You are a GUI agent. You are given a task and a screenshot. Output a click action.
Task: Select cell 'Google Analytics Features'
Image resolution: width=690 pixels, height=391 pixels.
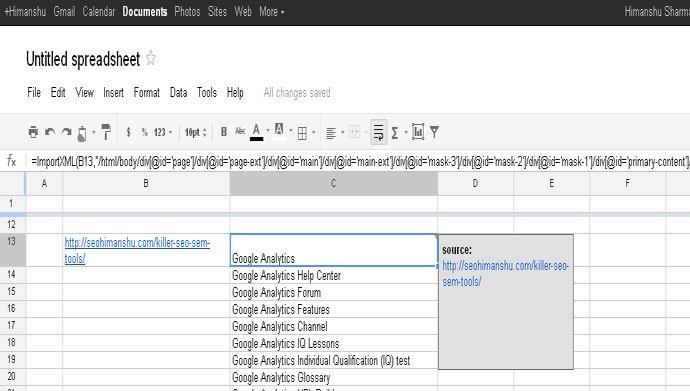(334, 310)
